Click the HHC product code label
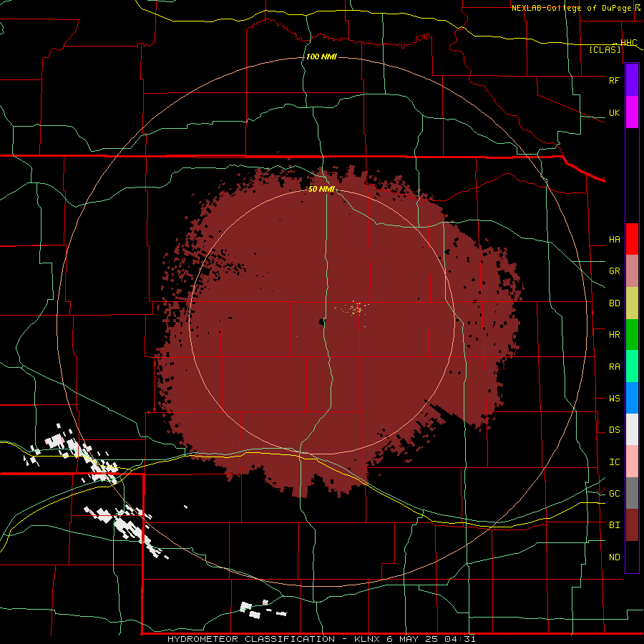644x644 pixels. pos(629,43)
